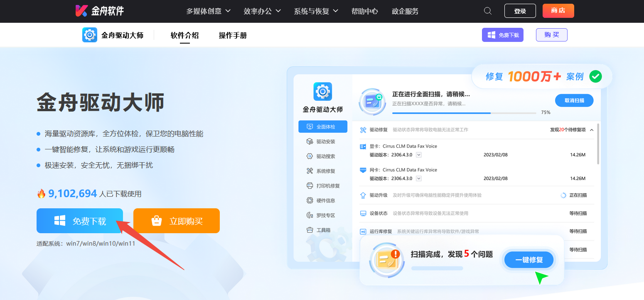
Task: Click the 工具箱 label in sidebar
Action: pyautogui.click(x=324, y=230)
